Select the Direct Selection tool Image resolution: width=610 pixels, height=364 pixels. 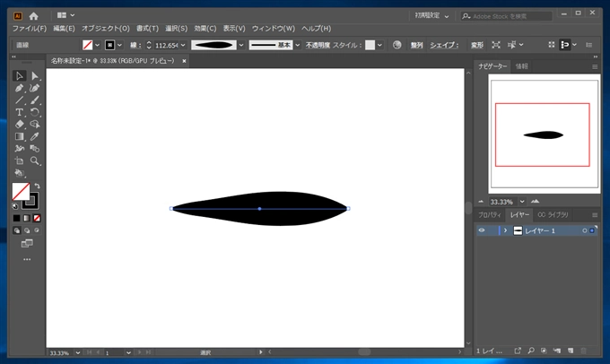tap(35, 75)
